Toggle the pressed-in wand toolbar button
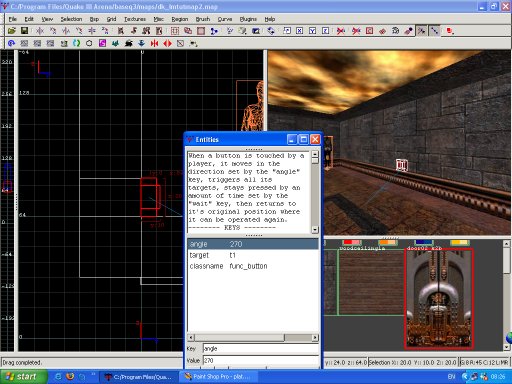The width and height of the screenshot is (512, 384). 422,31
